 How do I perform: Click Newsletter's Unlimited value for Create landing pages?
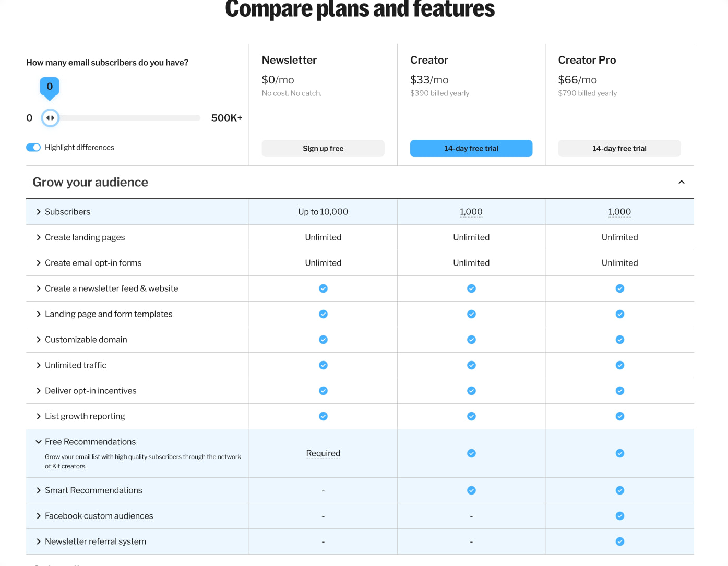click(323, 237)
